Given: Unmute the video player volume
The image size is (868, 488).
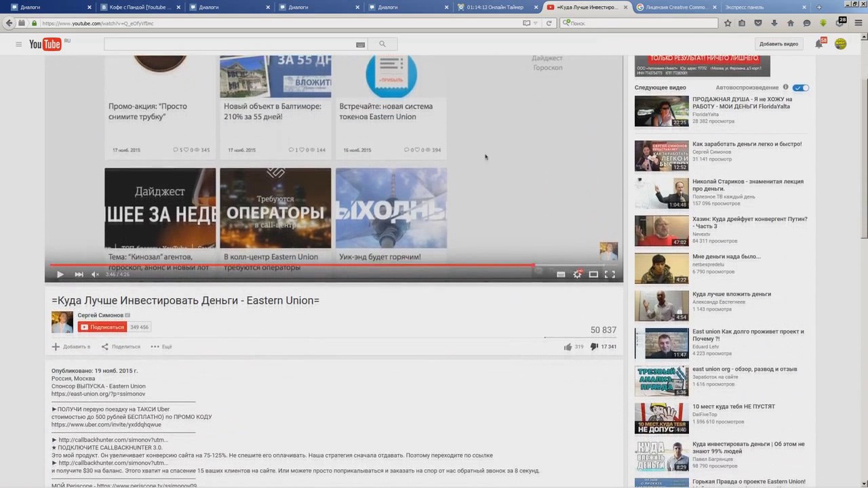Looking at the screenshot, I should 95,274.
